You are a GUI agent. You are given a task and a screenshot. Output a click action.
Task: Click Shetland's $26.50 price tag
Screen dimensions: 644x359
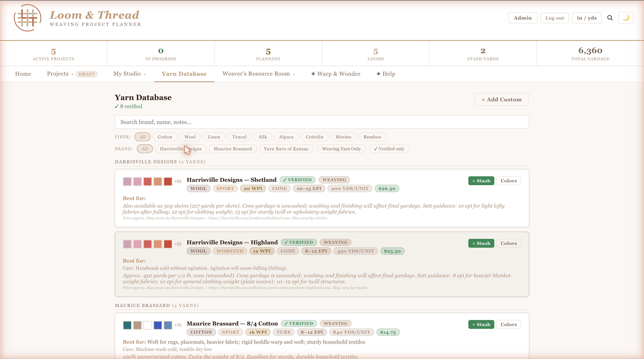[387, 189]
